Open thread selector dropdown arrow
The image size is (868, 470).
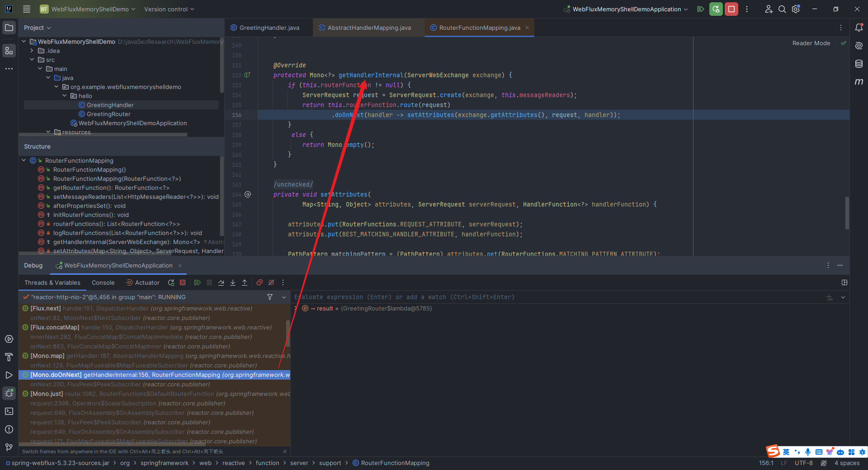point(284,297)
